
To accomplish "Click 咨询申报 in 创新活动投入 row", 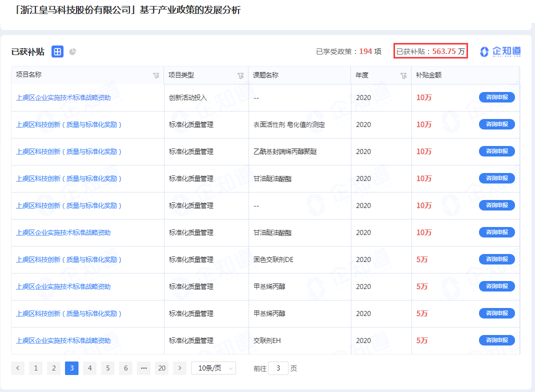I will coord(497,97).
